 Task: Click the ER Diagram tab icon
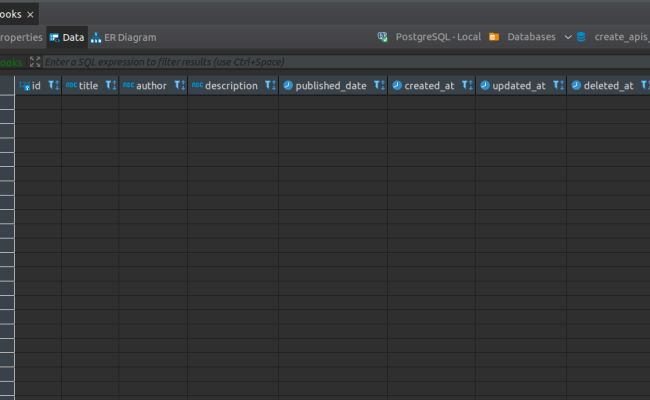[96, 38]
